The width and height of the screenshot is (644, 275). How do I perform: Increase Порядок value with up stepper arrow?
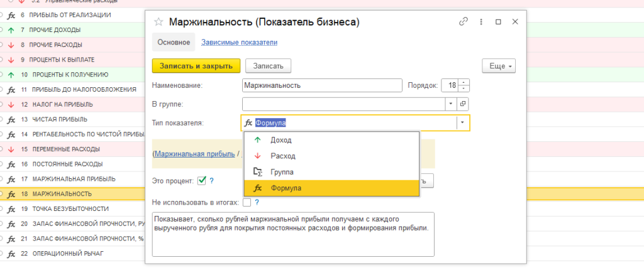click(464, 82)
